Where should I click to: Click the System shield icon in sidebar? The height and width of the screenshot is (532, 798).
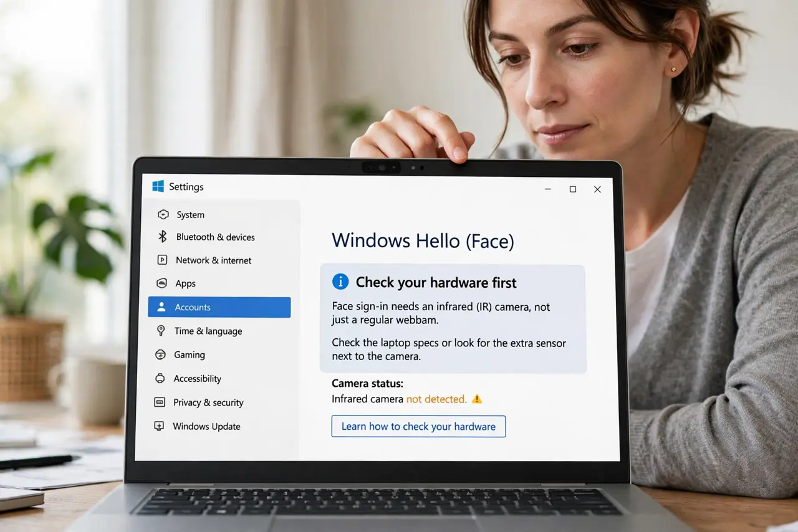coord(163,214)
